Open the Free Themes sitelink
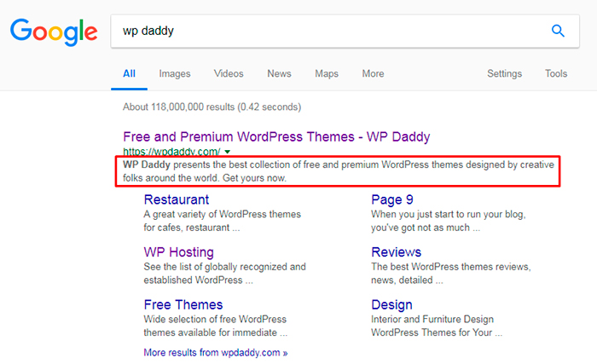Viewport: 597px width, 364px height. coord(183,304)
